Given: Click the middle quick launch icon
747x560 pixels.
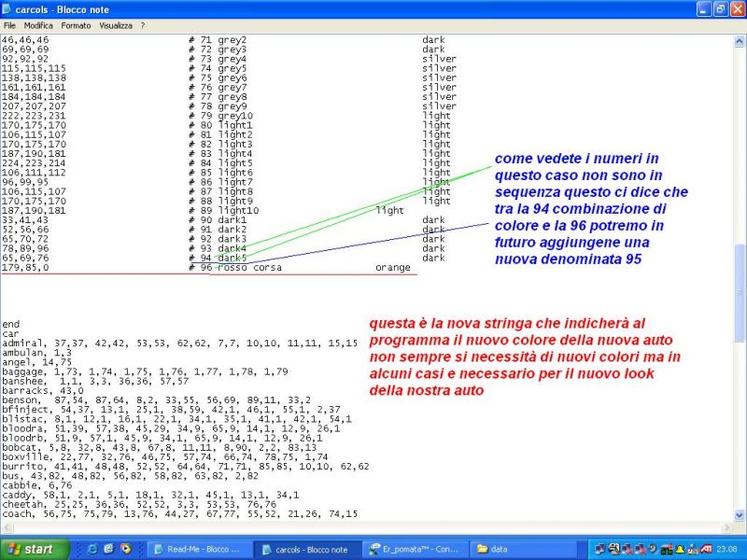Looking at the screenshot, I should pyautogui.click(x=109, y=549).
